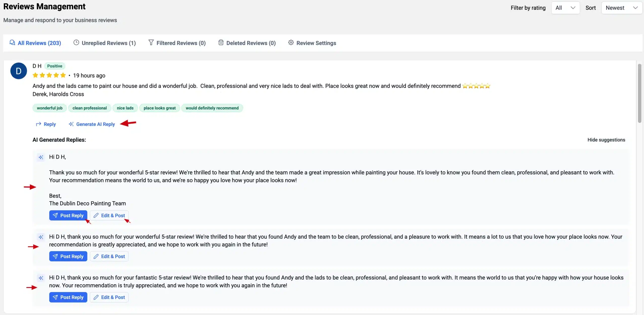Click the sparkle icon next to Generate AI Reply
Image resolution: width=644 pixels, height=315 pixels.
(71, 124)
